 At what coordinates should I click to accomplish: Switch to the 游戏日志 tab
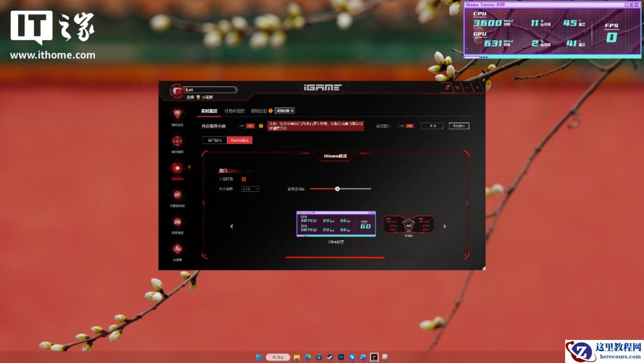click(259, 111)
